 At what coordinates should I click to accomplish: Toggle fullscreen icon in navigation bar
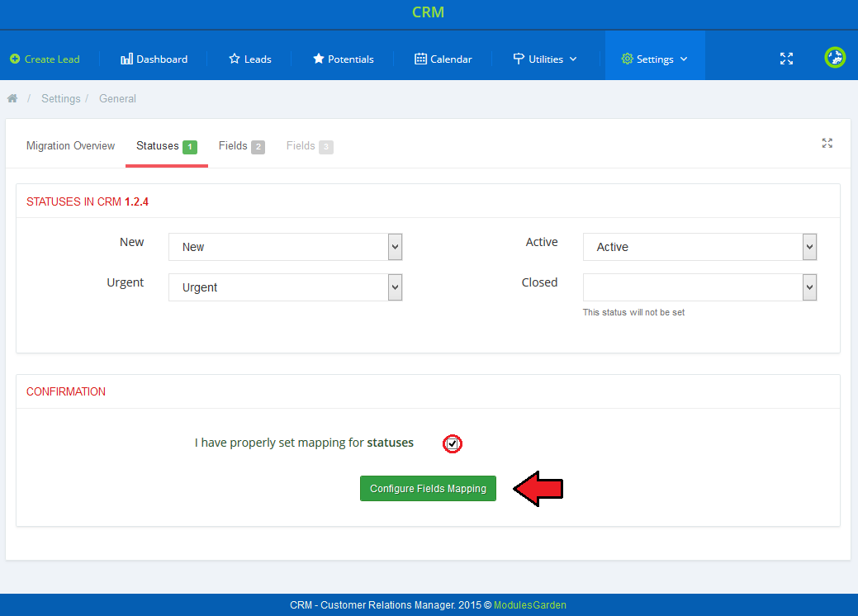786,59
